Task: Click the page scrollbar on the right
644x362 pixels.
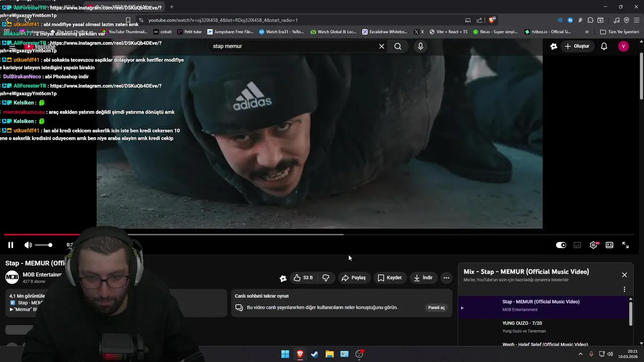Action: [641, 75]
